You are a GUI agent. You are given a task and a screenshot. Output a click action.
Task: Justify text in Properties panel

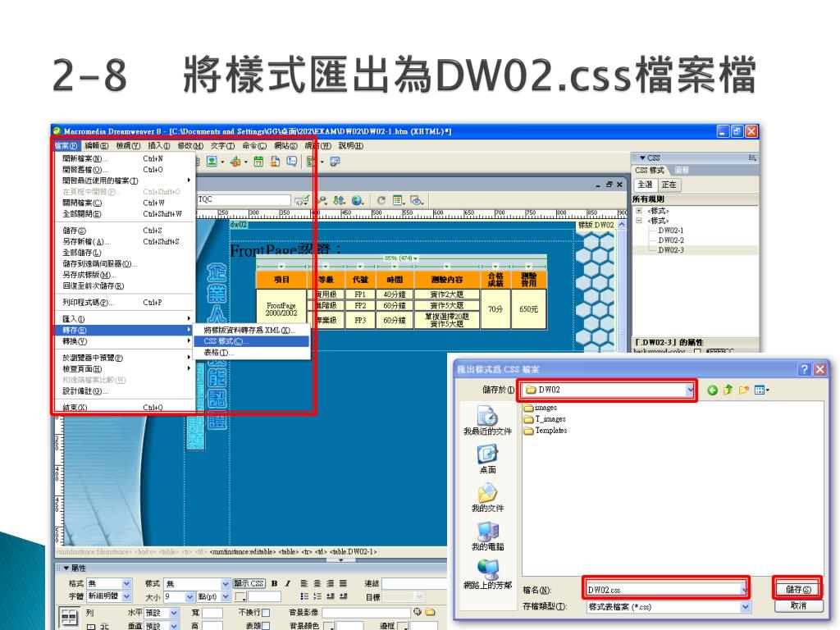(x=343, y=583)
